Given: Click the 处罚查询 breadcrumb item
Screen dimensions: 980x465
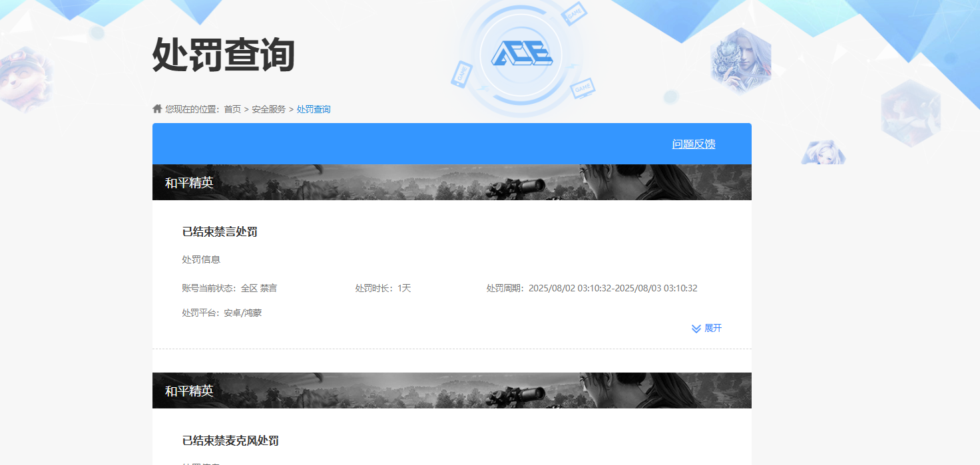Looking at the screenshot, I should coord(314,109).
